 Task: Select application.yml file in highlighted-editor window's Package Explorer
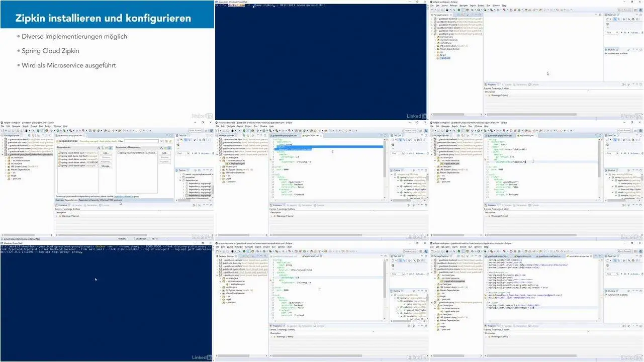237,163
